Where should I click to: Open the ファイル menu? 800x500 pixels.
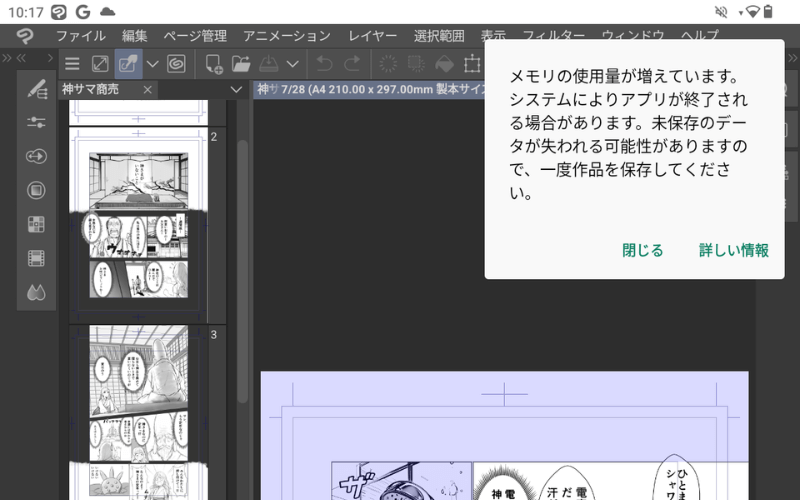tap(81, 36)
